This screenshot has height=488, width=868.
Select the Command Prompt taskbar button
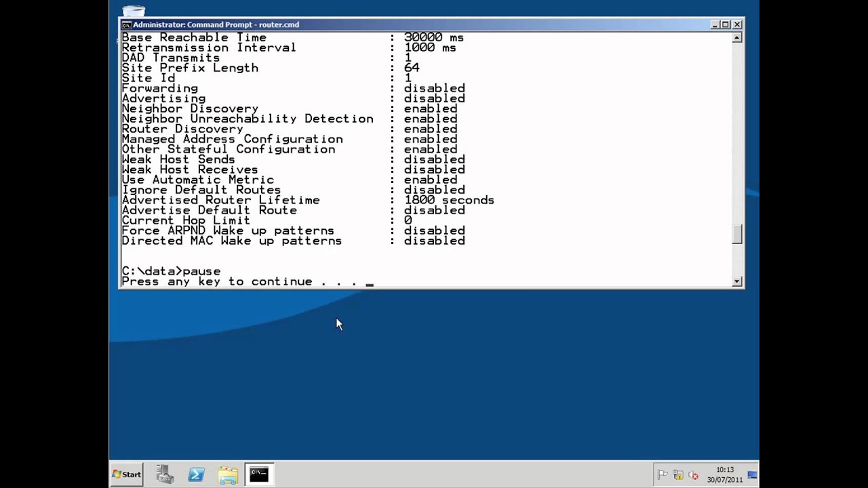tap(259, 474)
